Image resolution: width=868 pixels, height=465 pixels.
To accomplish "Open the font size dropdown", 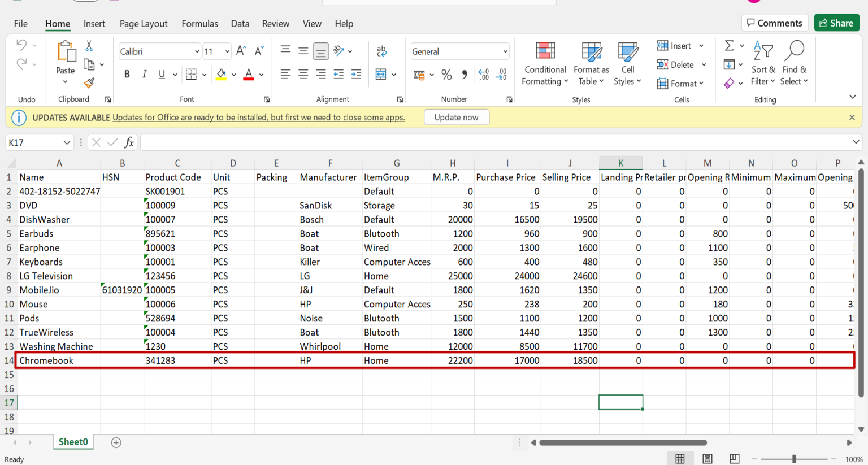I will tap(227, 51).
